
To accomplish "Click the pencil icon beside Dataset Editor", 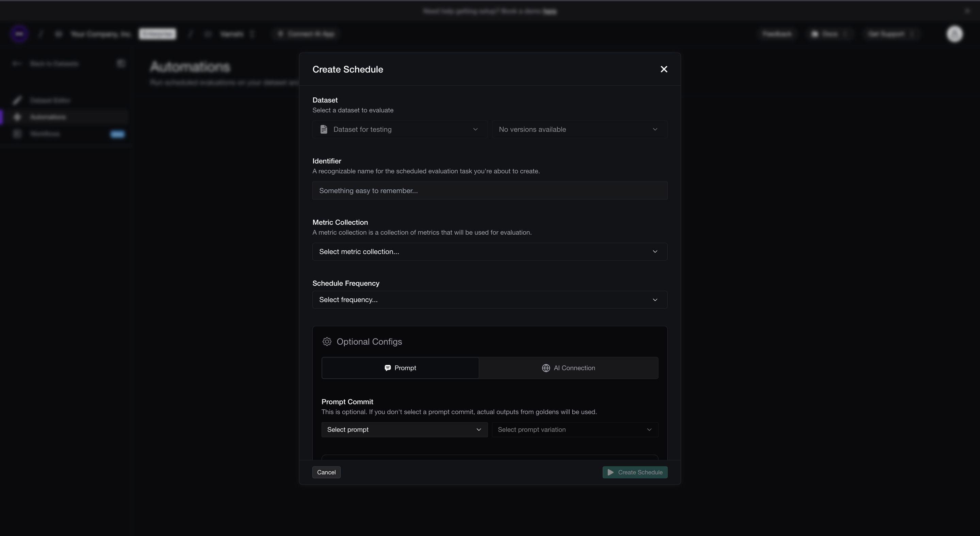I will [17, 100].
